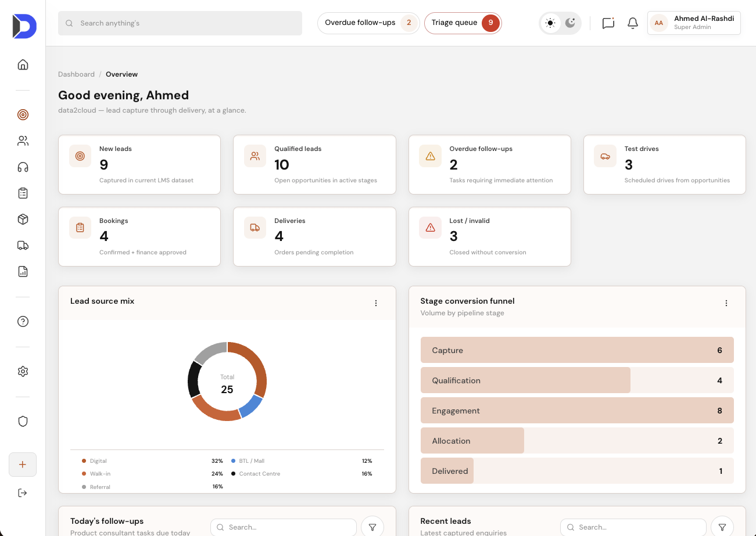Click the Digital legend color dot
Screen dimensions: 756x536
84,461
